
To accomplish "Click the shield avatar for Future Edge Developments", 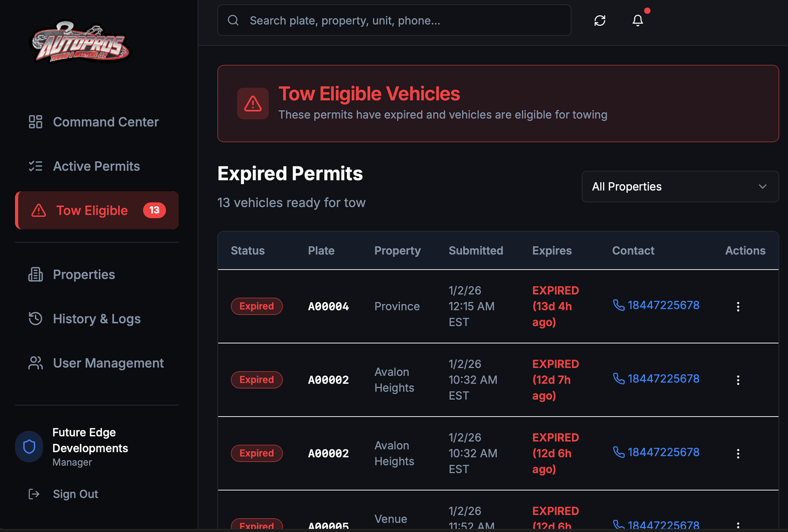I will click(29, 446).
